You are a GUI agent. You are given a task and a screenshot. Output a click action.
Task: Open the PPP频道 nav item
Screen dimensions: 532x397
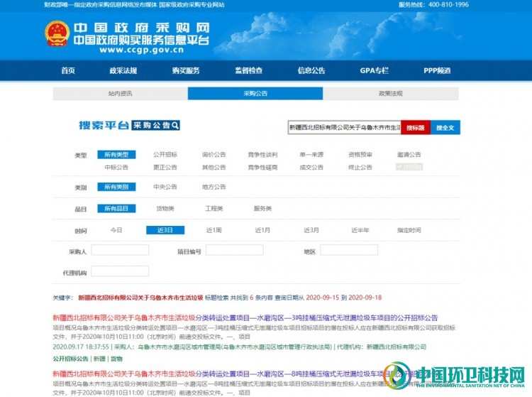click(437, 70)
